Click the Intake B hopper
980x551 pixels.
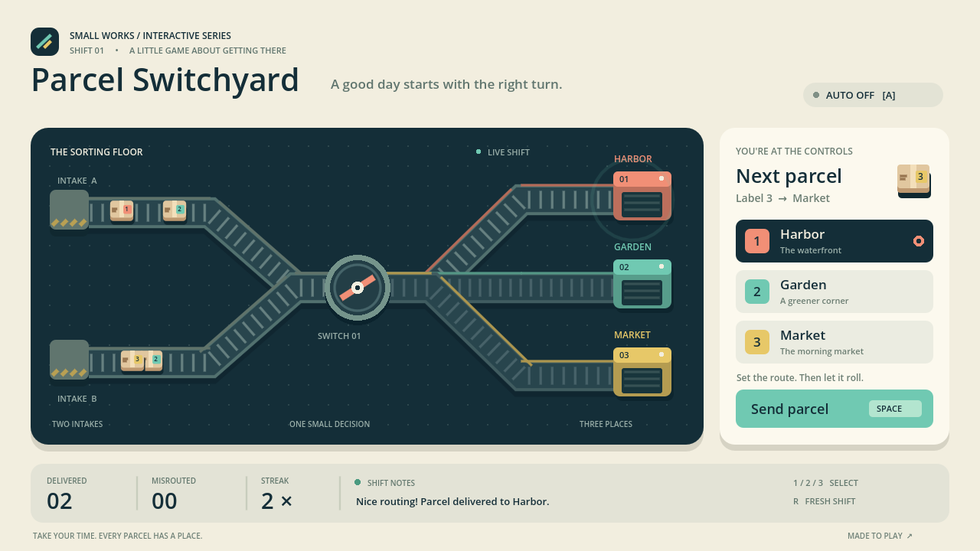(x=69, y=359)
